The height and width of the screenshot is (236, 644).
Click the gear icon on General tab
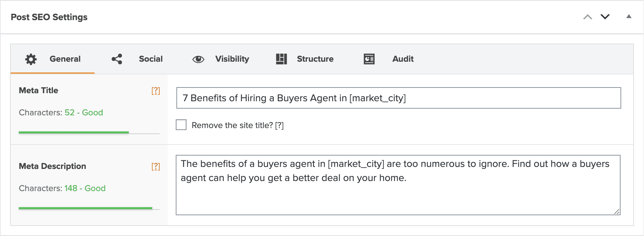[31, 59]
